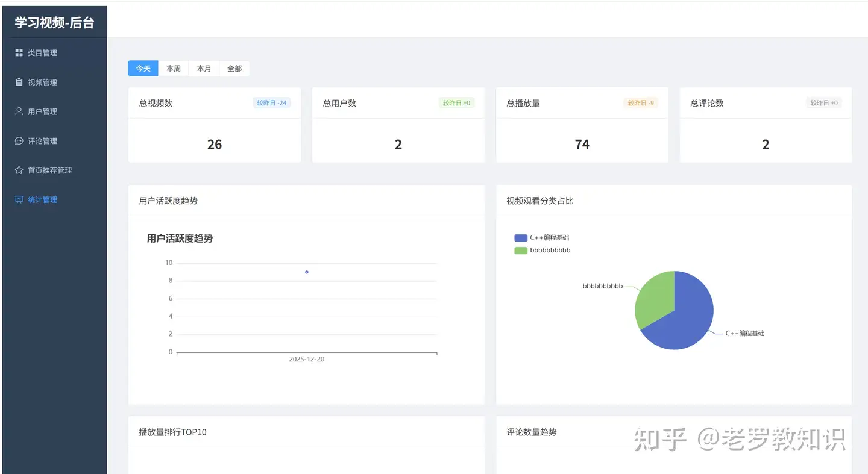This screenshot has width=868, height=474.
Task: Click the 总视频数 card title
Action: pyautogui.click(x=156, y=103)
